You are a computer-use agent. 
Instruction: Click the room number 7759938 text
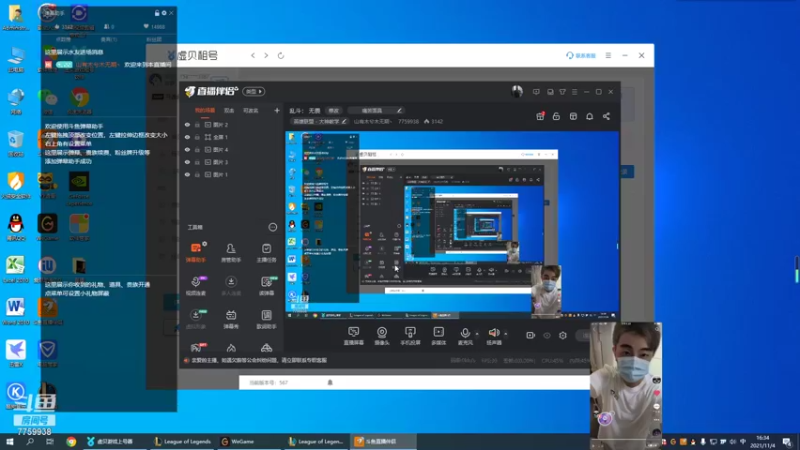pyautogui.click(x=408, y=121)
